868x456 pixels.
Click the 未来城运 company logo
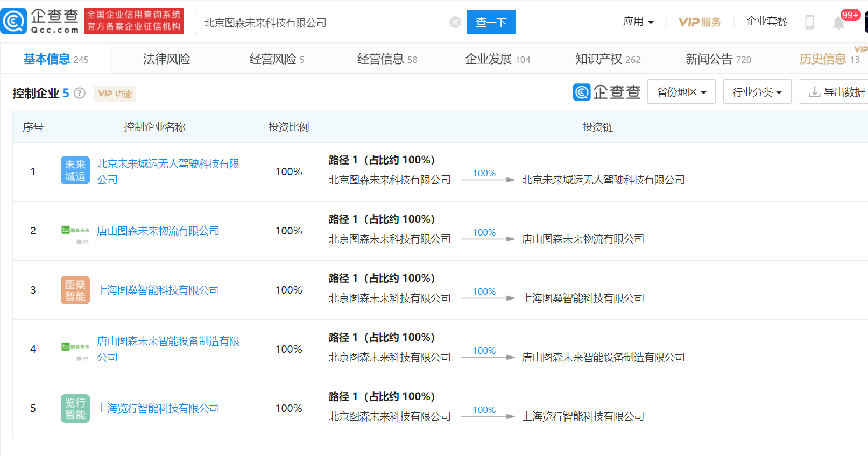[75, 170]
